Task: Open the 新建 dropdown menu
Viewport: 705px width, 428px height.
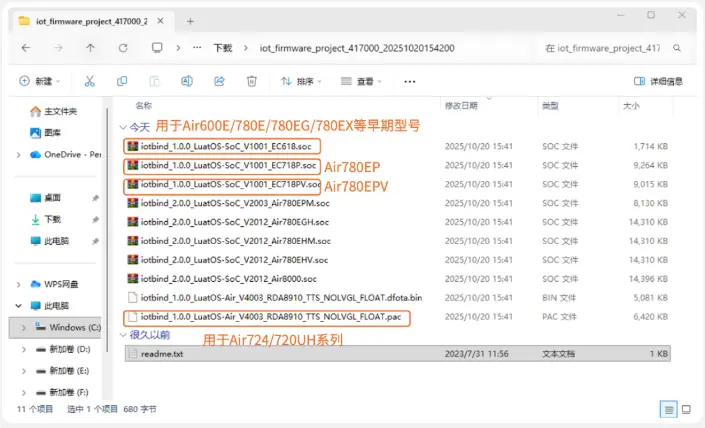Action: click(40, 81)
